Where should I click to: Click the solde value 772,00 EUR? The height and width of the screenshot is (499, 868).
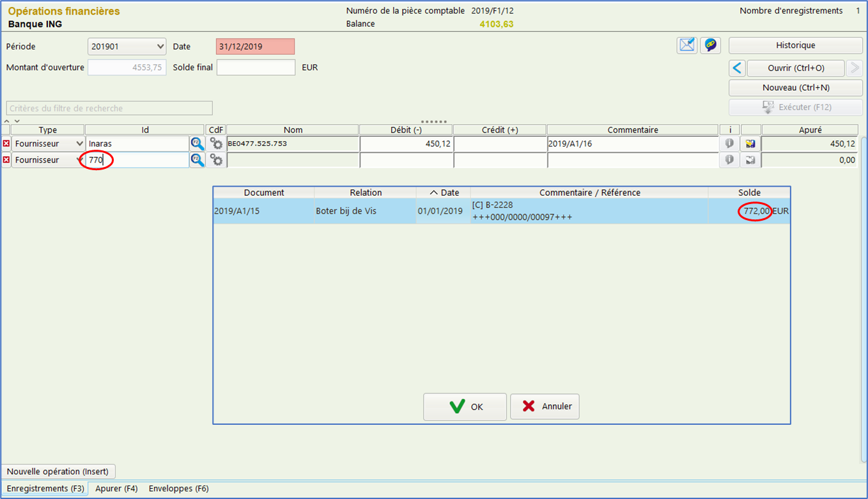[766, 211]
